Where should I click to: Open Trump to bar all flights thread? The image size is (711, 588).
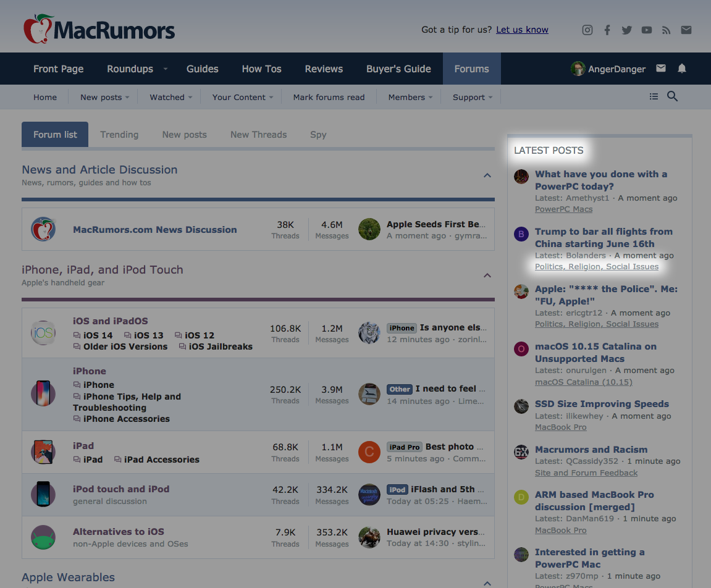point(604,238)
